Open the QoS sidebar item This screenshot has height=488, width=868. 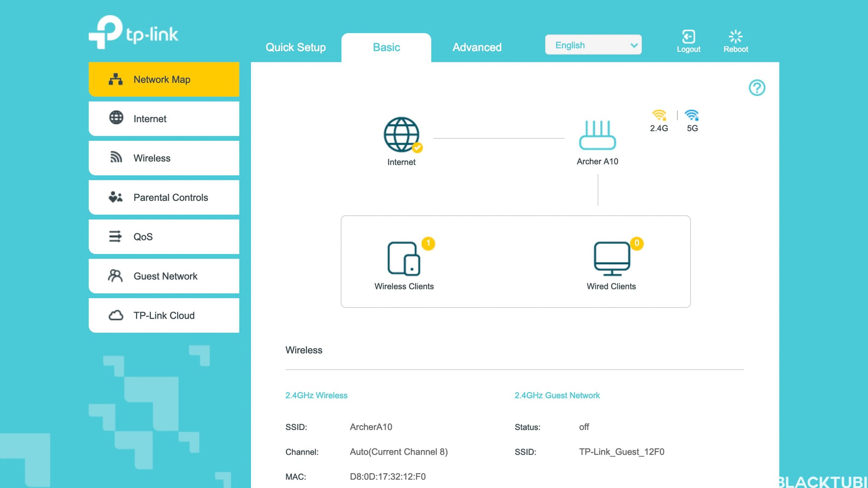click(164, 237)
